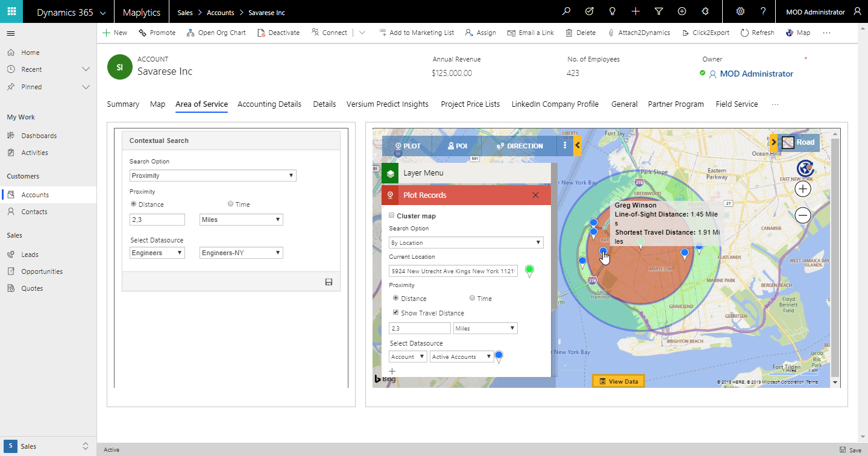Viewport: 868px width, 456px height.
Task: Switch to the Field Service tab
Action: tap(737, 104)
